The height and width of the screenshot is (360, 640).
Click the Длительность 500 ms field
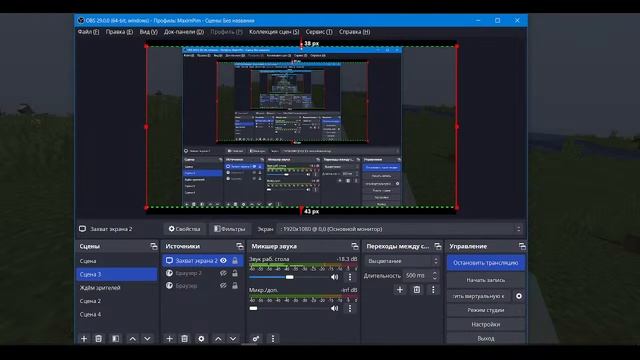(x=417, y=276)
